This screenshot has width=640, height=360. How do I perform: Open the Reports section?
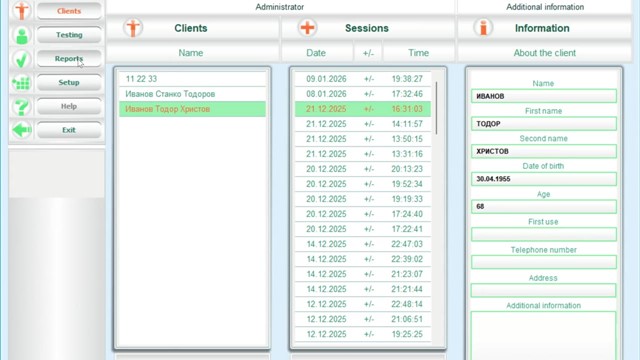[69, 59]
